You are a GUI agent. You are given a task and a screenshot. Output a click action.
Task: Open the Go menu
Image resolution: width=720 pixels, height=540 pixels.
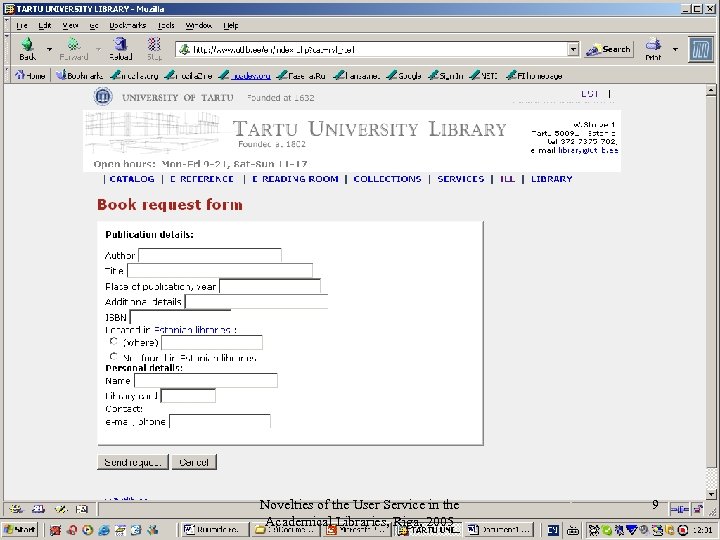[x=94, y=25]
